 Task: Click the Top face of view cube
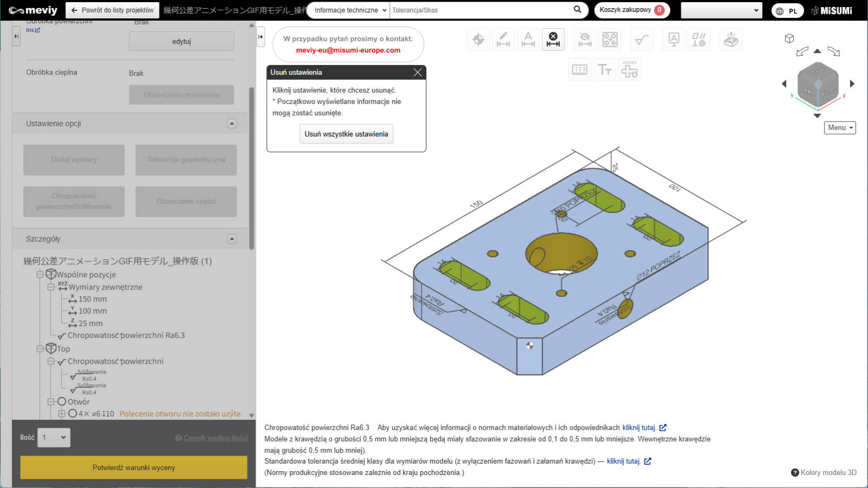click(817, 71)
